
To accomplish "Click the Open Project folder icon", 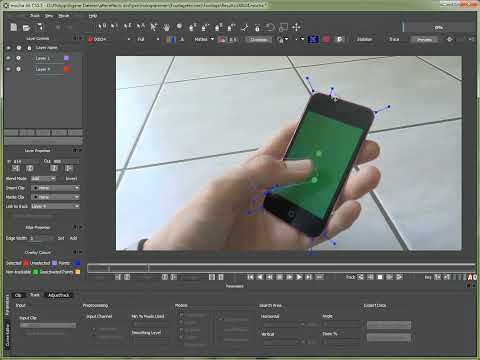I will point(26,28).
